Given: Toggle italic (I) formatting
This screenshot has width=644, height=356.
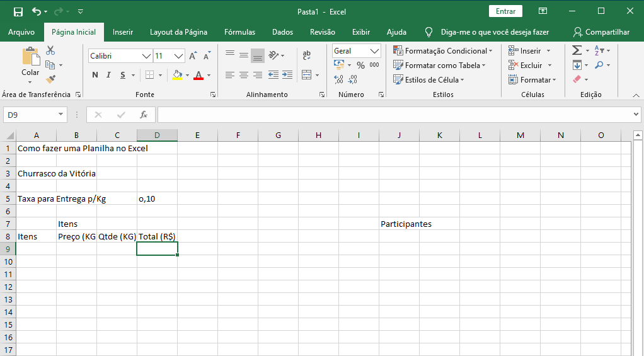Looking at the screenshot, I should [109, 75].
